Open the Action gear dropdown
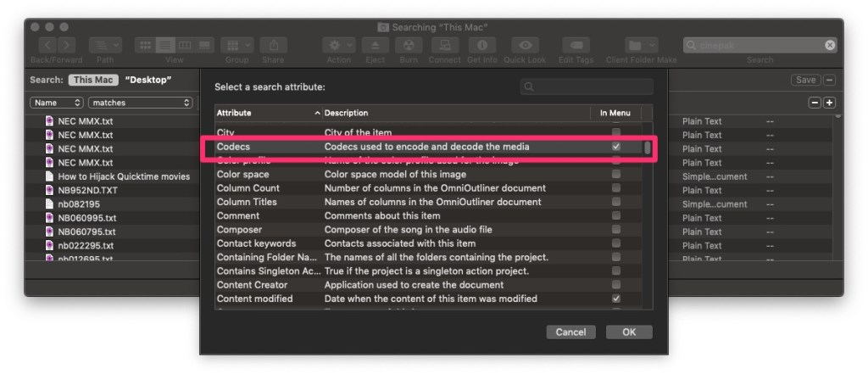Screen dimensions: 868x374 pos(338,45)
